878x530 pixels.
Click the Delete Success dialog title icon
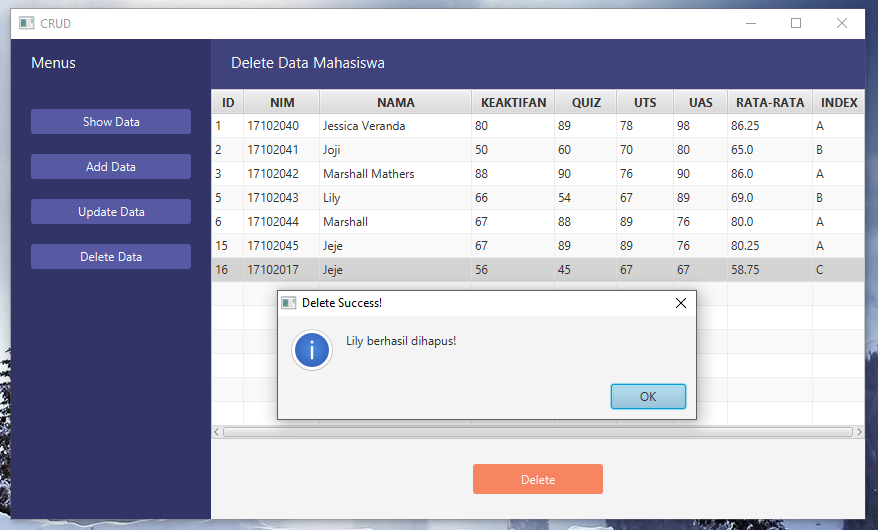288,303
